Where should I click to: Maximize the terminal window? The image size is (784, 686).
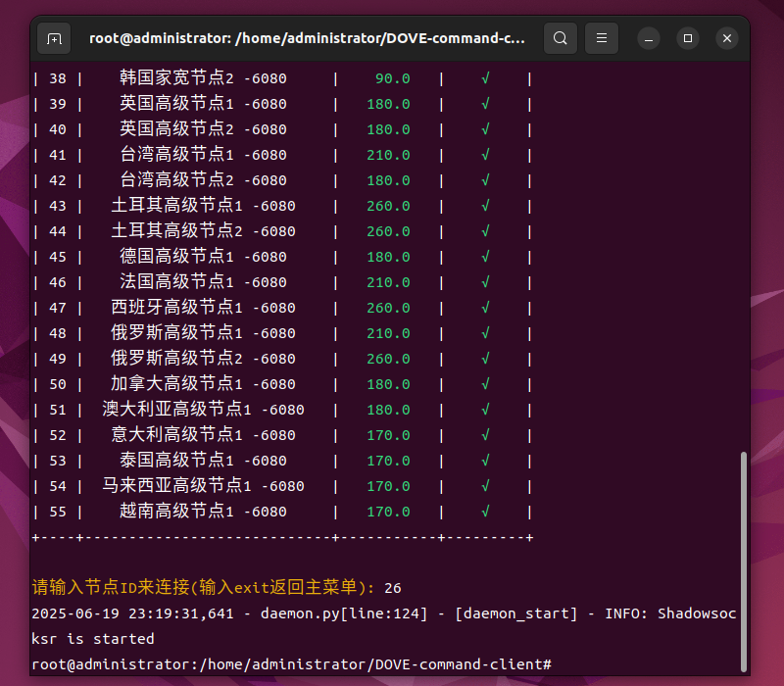688,38
